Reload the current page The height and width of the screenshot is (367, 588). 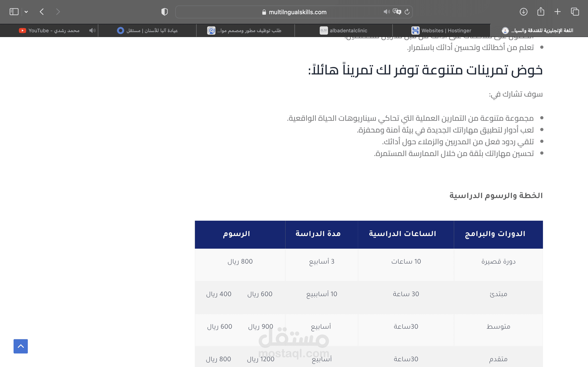coord(407,12)
